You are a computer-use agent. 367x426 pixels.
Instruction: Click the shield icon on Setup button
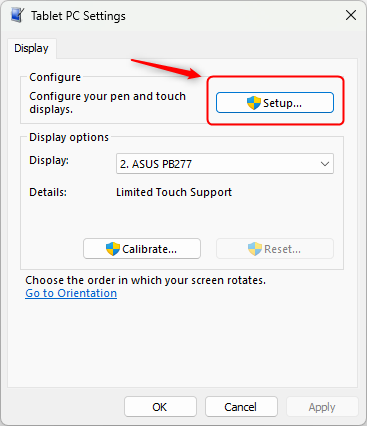[254, 103]
